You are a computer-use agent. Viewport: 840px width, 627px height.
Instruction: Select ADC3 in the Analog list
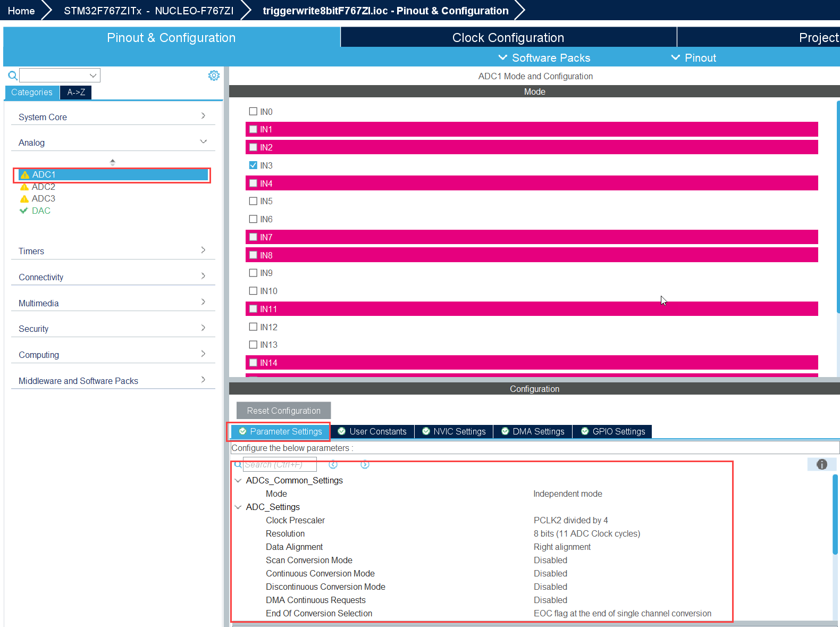click(43, 198)
